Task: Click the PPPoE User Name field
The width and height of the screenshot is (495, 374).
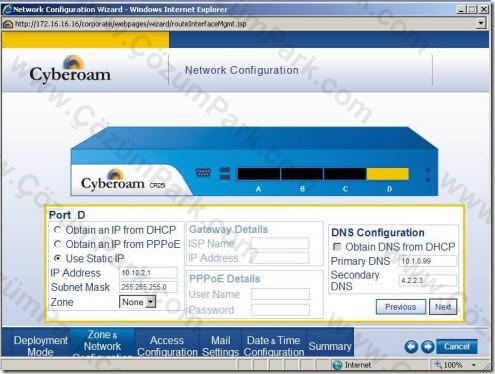Action: click(x=280, y=294)
